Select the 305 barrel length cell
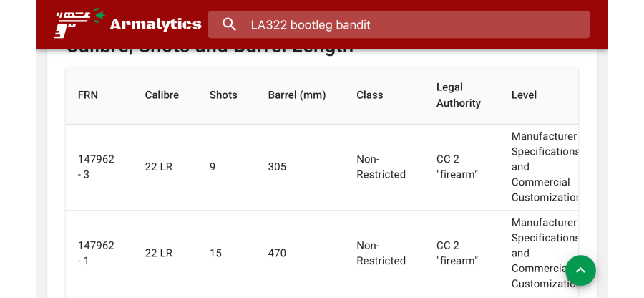This screenshot has height=298, width=644. tap(277, 167)
